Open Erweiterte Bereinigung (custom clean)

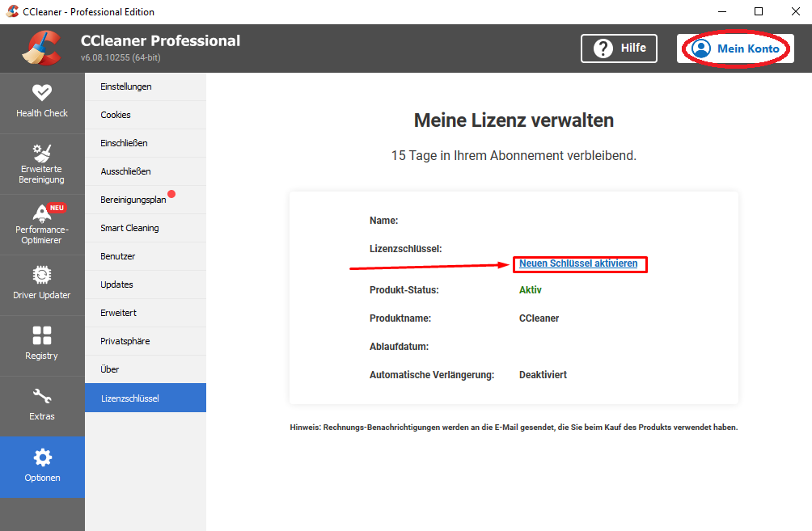(42, 164)
